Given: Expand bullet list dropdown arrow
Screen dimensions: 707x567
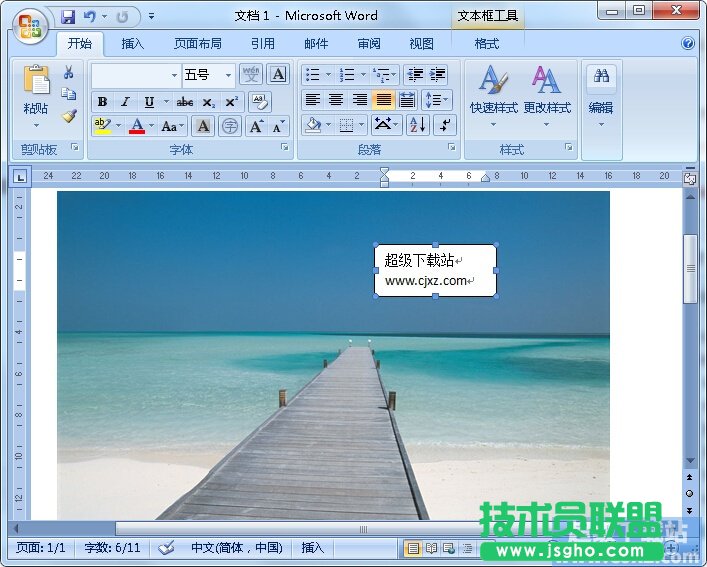Looking at the screenshot, I should [329, 74].
